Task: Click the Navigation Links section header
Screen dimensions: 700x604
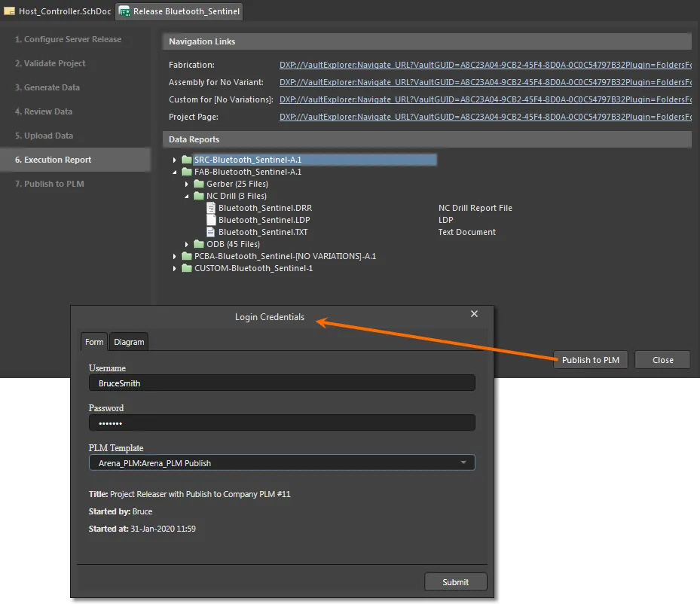Action: coord(426,41)
